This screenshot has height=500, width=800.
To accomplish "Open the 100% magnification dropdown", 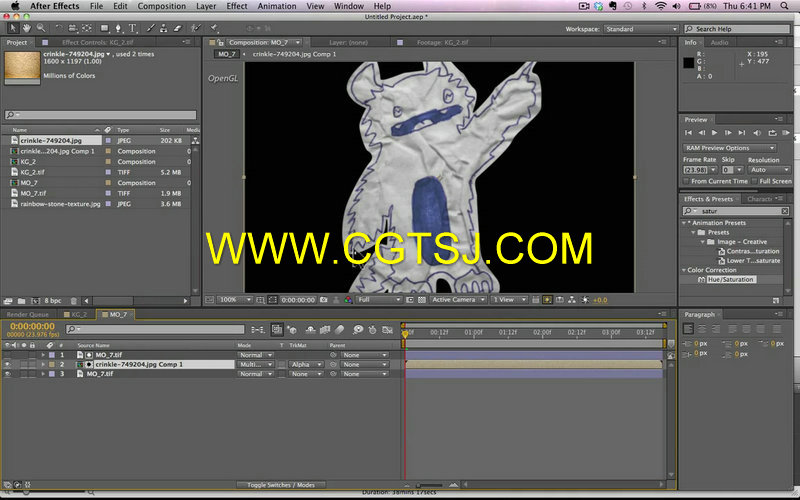I will tap(235, 300).
